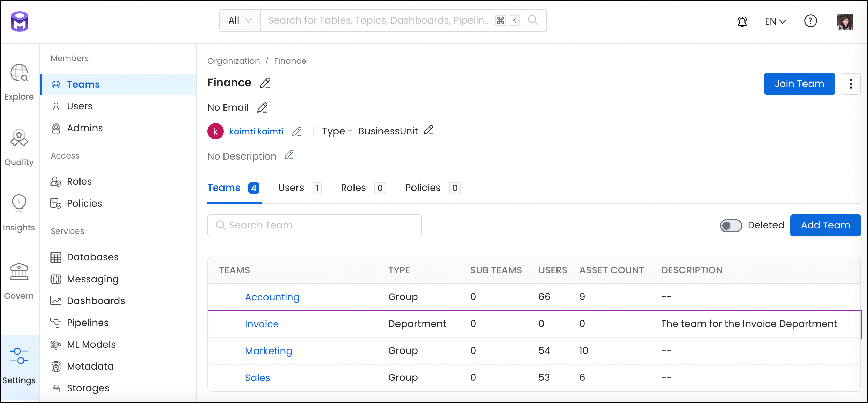Click the ASSET COUNT column header
The width and height of the screenshot is (868, 403).
click(x=611, y=270)
